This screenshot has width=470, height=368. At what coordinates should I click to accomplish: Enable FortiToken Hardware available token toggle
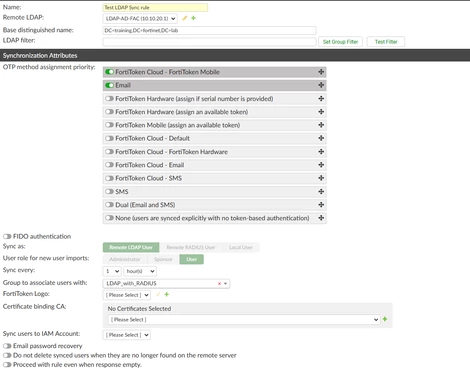coord(109,112)
